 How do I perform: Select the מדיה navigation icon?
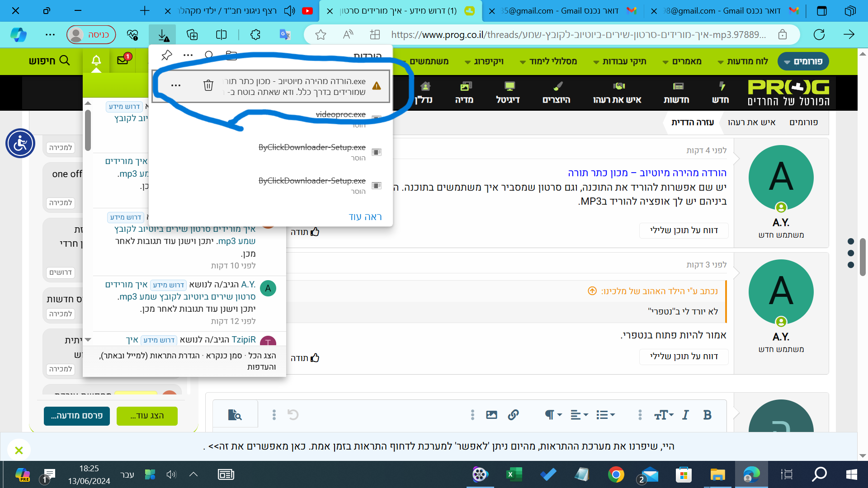pyautogui.click(x=465, y=89)
